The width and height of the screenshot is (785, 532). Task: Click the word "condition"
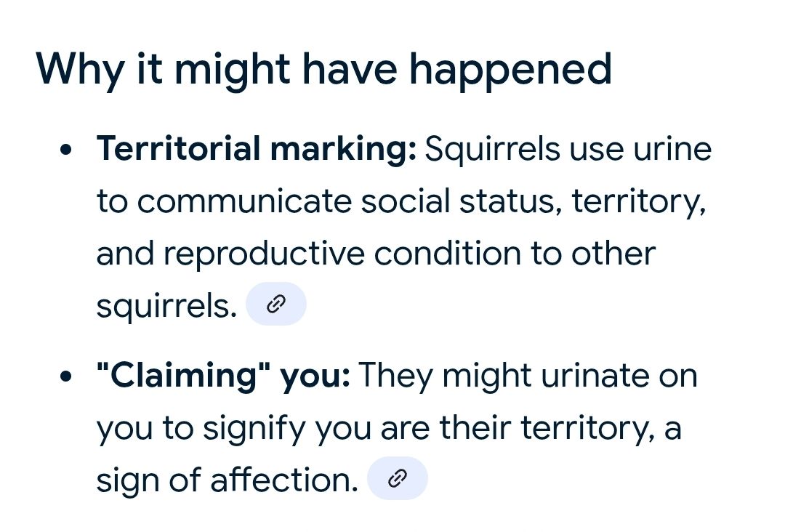[448, 253]
